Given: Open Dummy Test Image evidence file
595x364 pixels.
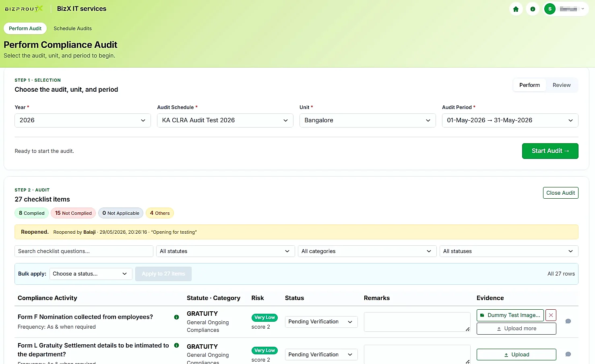Looking at the screenshot, I should pyautogui.click(x=510, y=315).
